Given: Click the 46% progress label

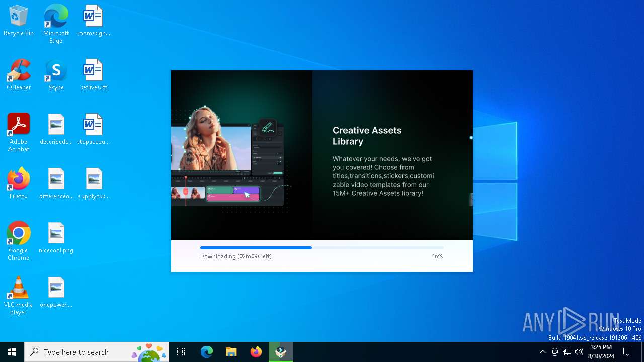Looking at the screenshot, I should click(x=437, y=256).
